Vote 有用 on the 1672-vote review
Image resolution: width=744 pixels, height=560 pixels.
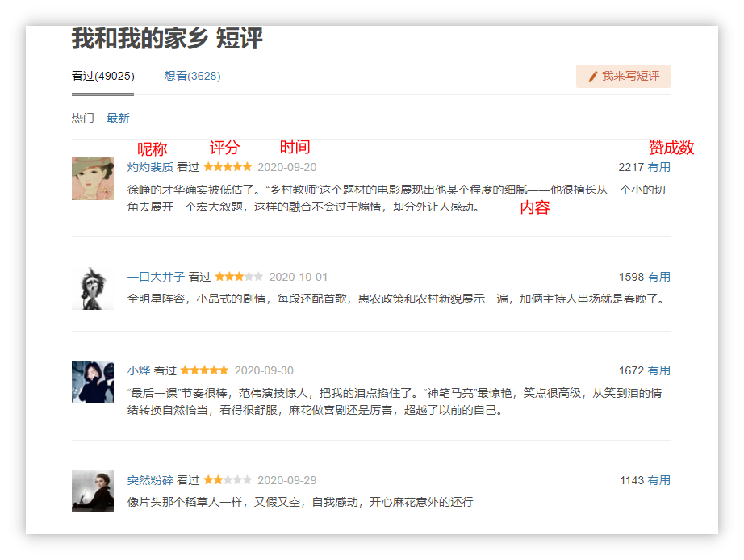click(659, 370)
